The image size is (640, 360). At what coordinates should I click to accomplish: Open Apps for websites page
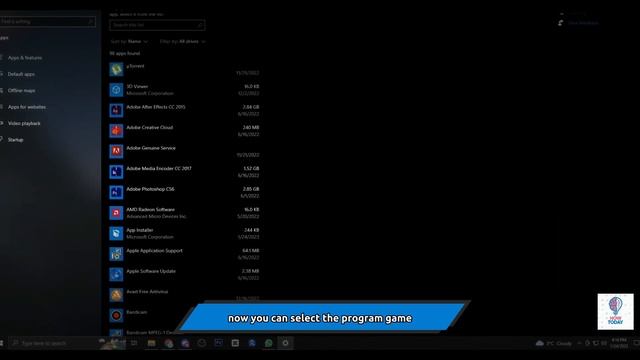27,107
